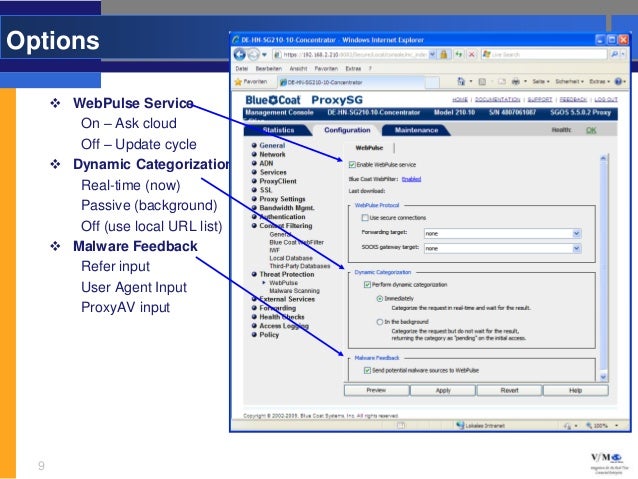Click the Apply button
This screenshot has height=479, width=638.
(443, 390)
